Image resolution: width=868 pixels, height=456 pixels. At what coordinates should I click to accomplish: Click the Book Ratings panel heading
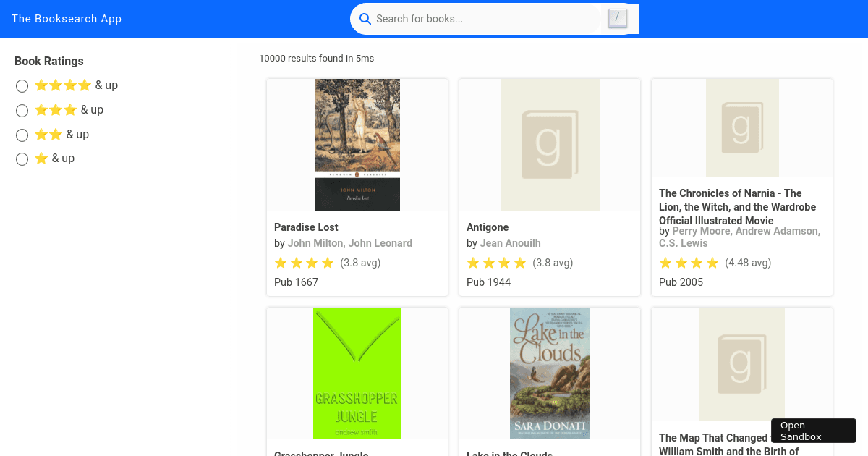(49, 61)
